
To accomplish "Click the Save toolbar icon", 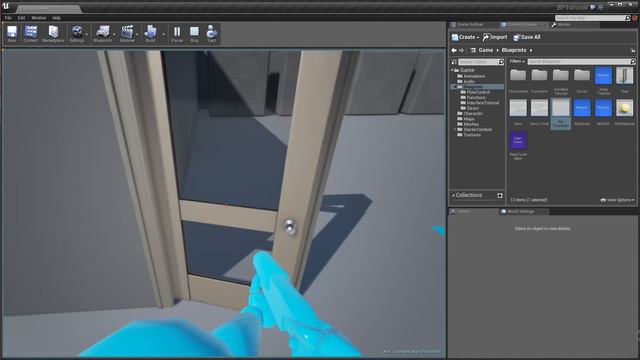I will click(12, 33).
